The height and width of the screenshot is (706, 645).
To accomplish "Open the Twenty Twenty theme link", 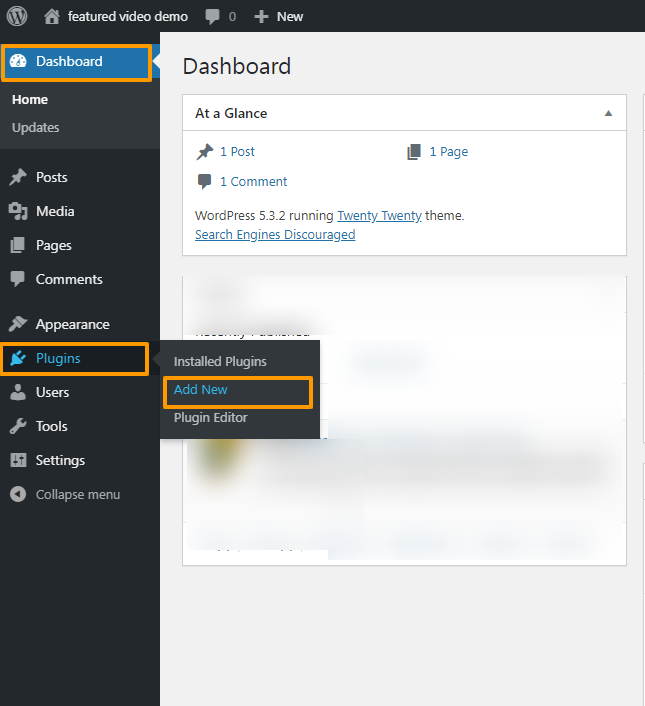I will [x=379, y=216].
